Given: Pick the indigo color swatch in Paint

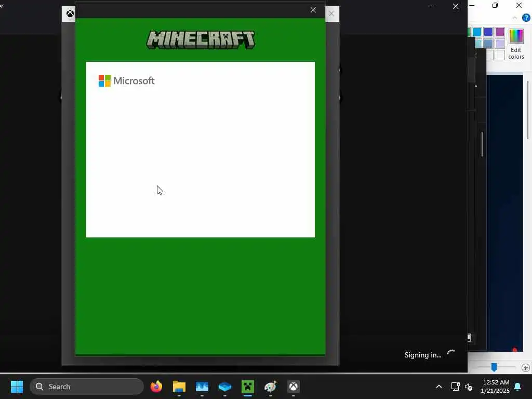Looking at the screenshot, I should point(488,32).
